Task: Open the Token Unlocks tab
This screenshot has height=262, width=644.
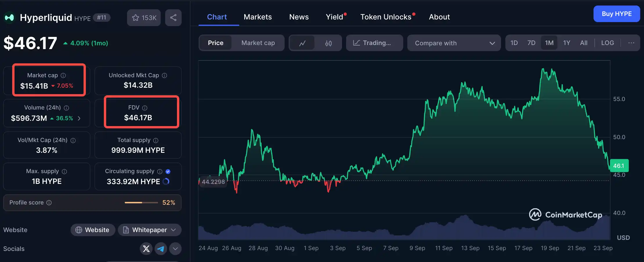Action: click(386, 17)
